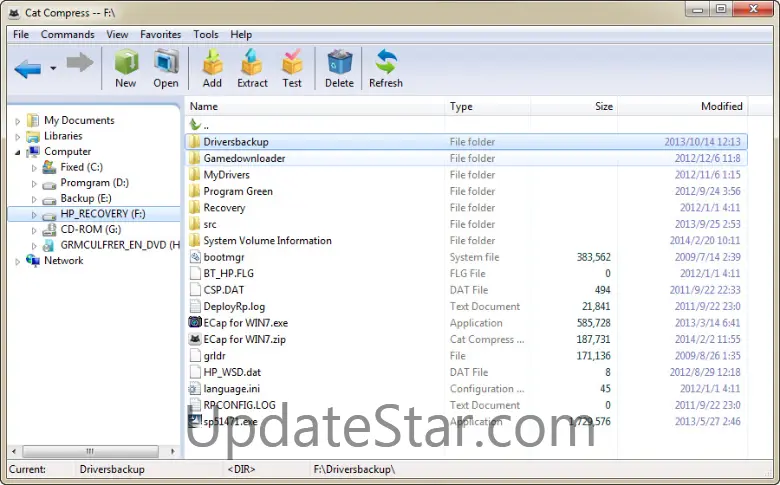Click the file name RPCONFIG.LOG
This screenshot has height=485, width=780.
click(x=239, y=405)
